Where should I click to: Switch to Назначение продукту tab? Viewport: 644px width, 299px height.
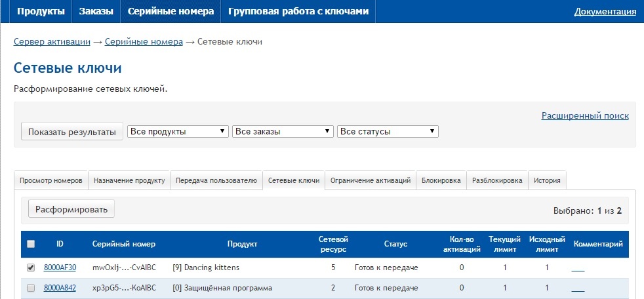click(x=129, y=180)
